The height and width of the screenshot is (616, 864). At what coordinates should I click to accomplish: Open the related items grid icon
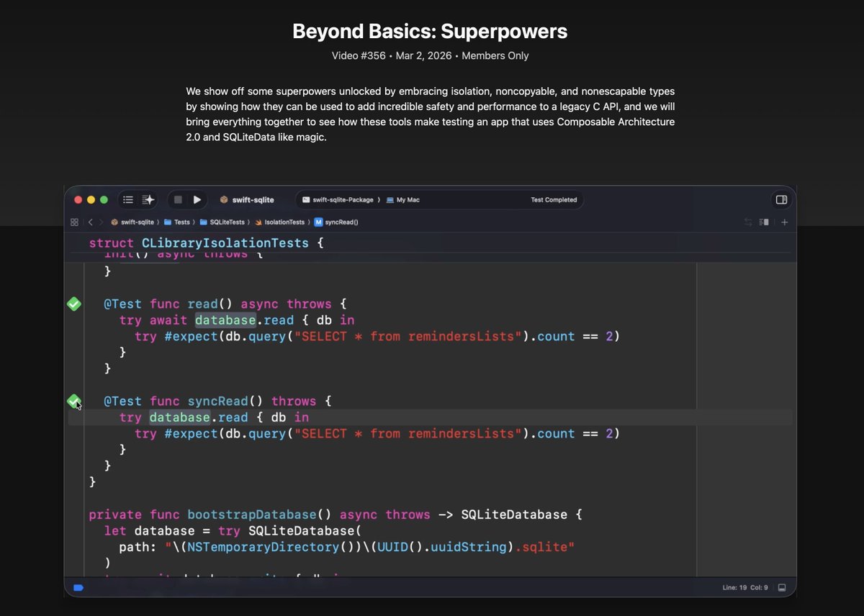(74, 222)
